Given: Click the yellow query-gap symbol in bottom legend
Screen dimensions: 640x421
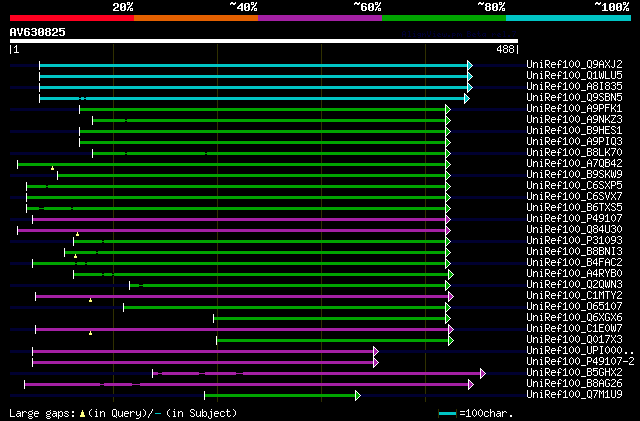Looking at the screenshot, I should tap(83, 414).
